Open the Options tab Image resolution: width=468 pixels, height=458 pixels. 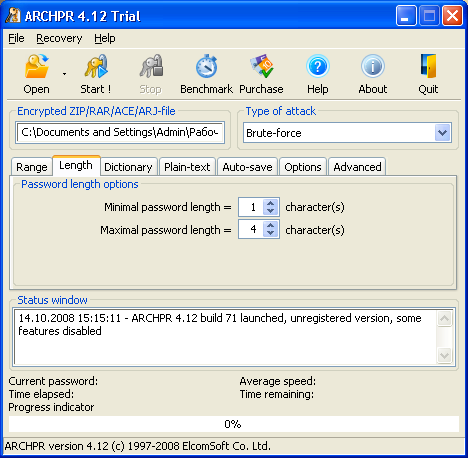pos(303,167)
